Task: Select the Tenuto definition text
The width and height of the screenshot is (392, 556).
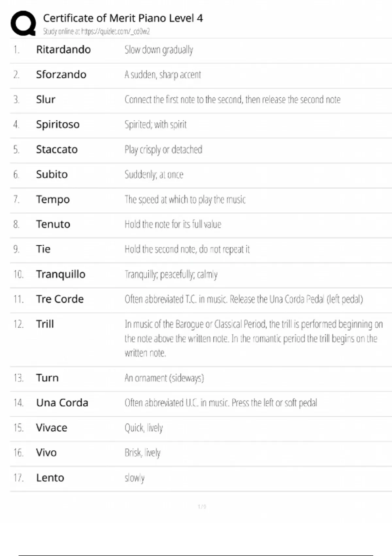Action: click(x=173, y=224)
